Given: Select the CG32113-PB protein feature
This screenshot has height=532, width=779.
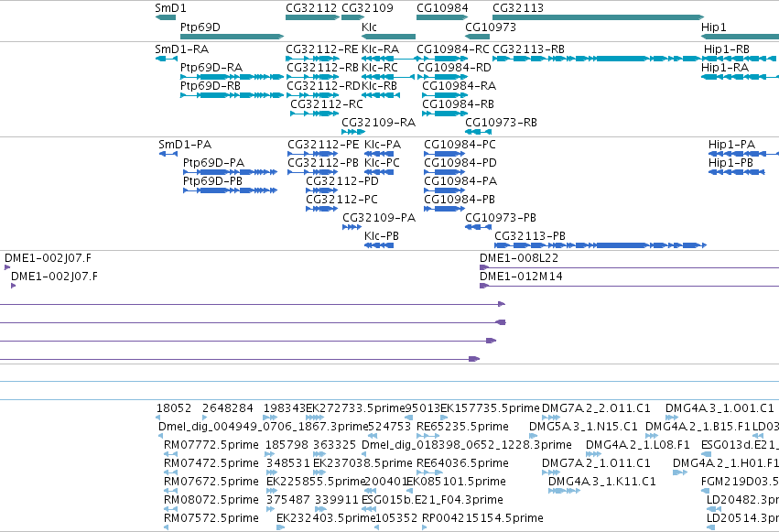Looking at the screenshot, I should 600,245.
